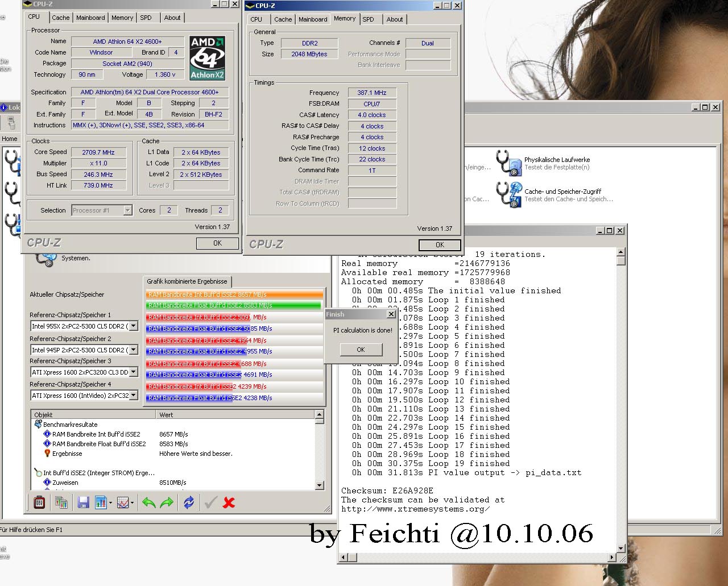728x586 pixels.
Task: Click the green back arrow icon
Action: tap(149, 502)
